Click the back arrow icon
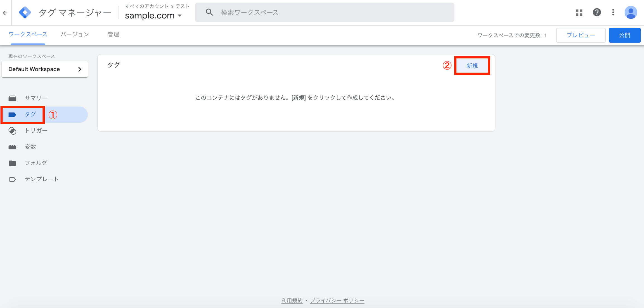The height and width of the screenshot is (308, 644). click(x=5, y=13)
